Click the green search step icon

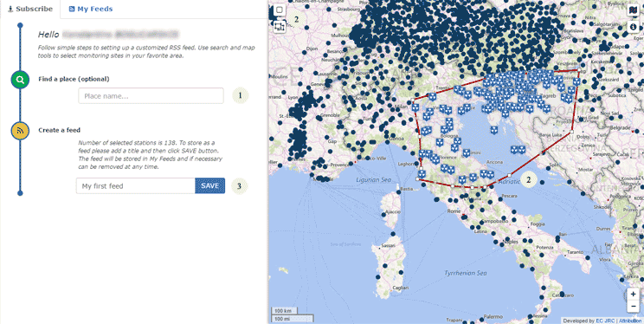coord(20,80)
